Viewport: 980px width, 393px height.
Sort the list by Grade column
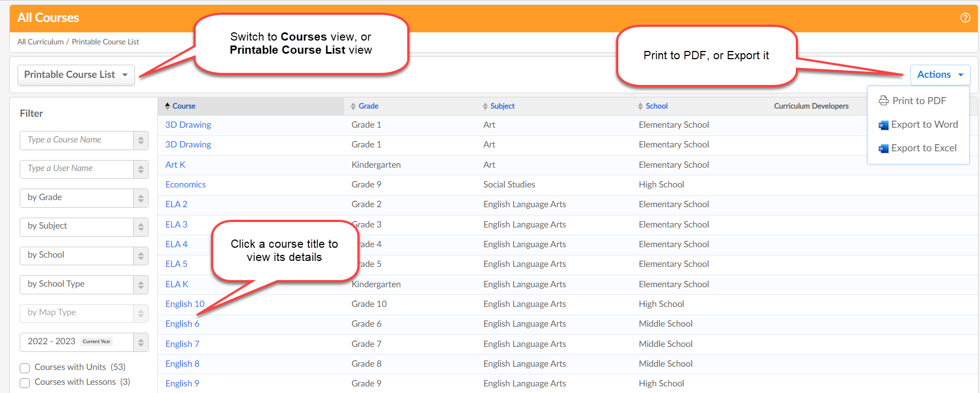click(368, 106)
